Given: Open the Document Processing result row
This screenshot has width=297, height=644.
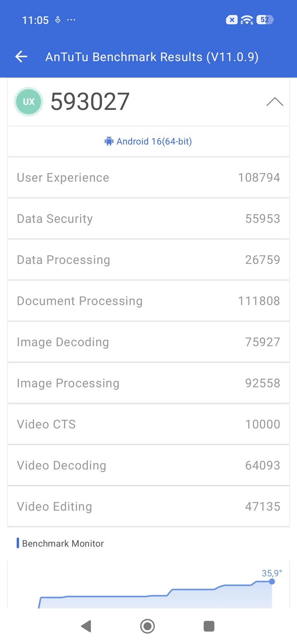Looking at the screenshot, I should [148, 301].
